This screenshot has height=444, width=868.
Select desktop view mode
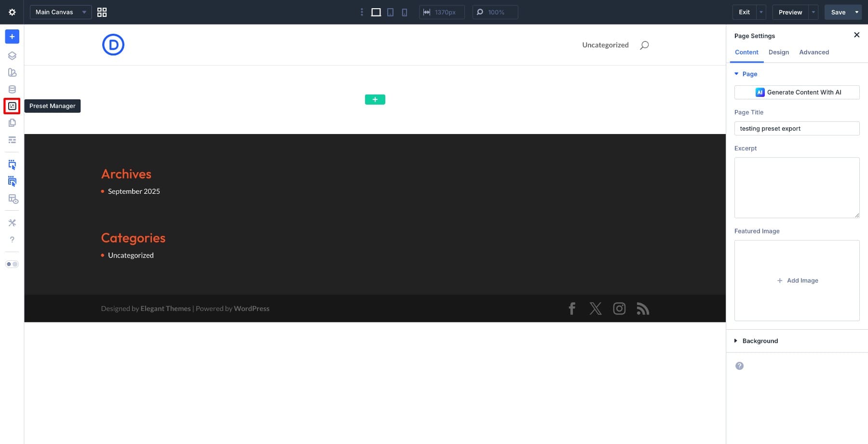[376, 12]
